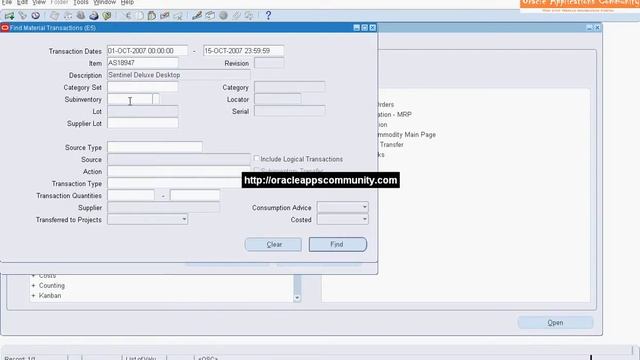Click the Edit Field pencil icon
The image size is (640, 360).
pyautogui.click(x=197, y=16)
